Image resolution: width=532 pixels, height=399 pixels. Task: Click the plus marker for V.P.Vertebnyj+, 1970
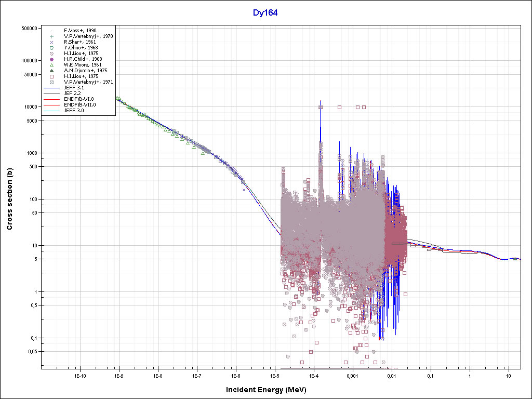pos(52,36)
